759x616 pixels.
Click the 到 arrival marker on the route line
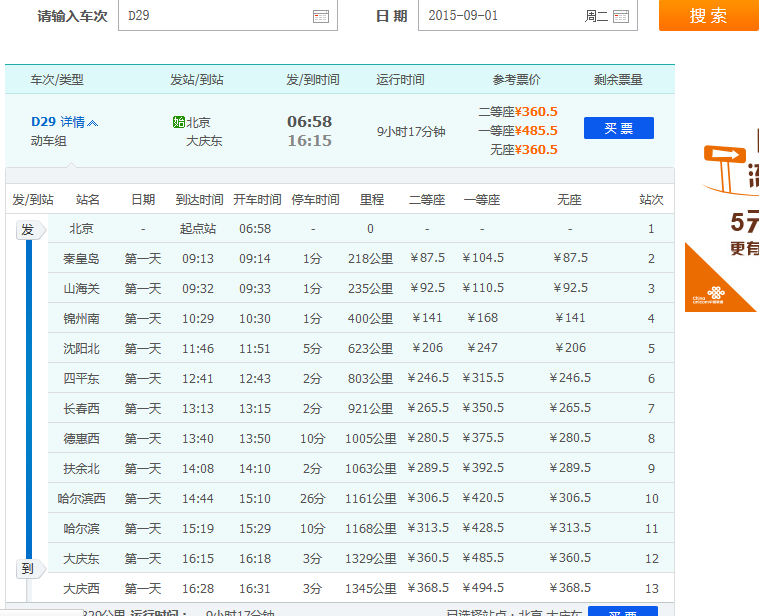click(28, 568)
